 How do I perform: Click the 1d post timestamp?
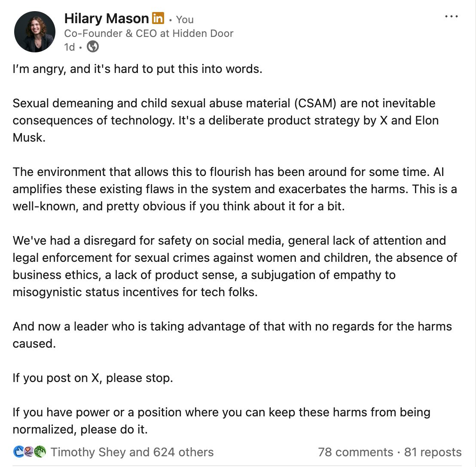69,47
